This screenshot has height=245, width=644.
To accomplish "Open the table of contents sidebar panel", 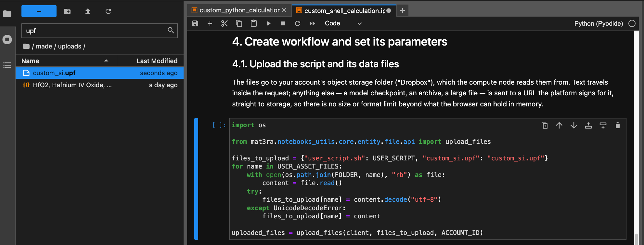I will click(7, 65).
